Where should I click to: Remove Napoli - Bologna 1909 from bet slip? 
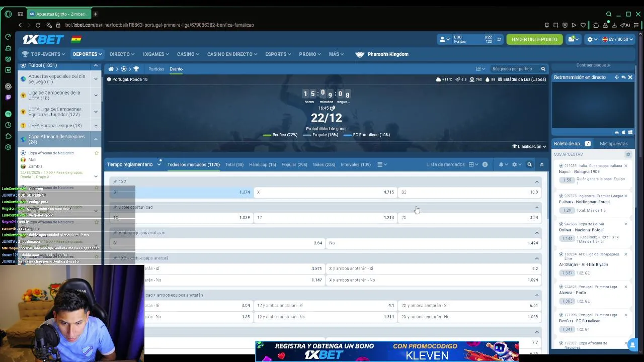[626, 166]
